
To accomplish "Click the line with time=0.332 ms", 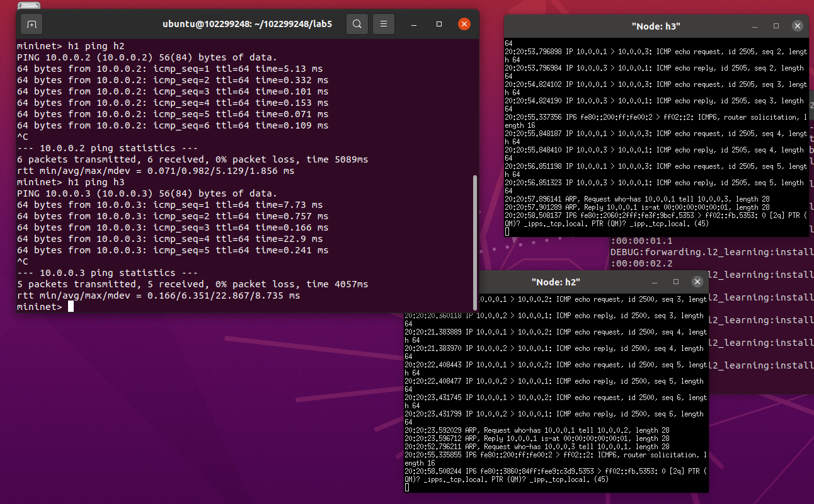I will (x=173, y=80).
